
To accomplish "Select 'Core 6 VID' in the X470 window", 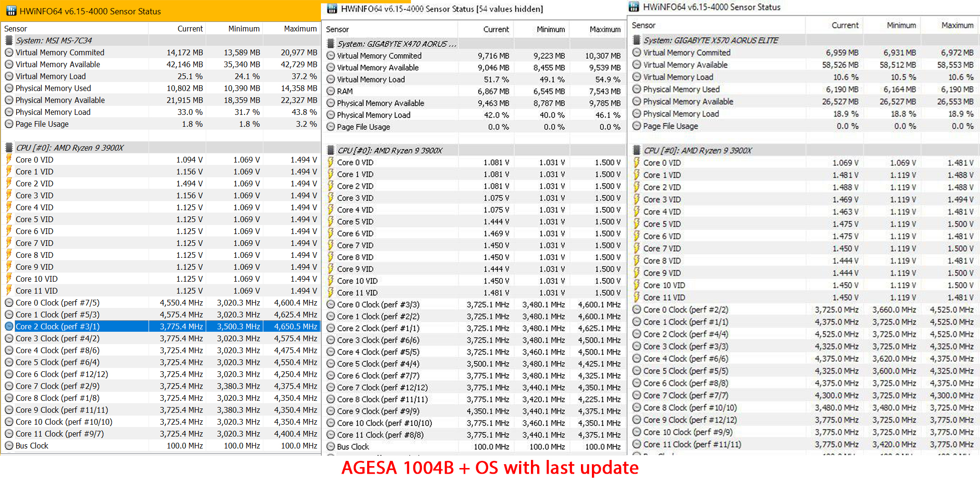I will pyautogui.click(x=473, y=233).
